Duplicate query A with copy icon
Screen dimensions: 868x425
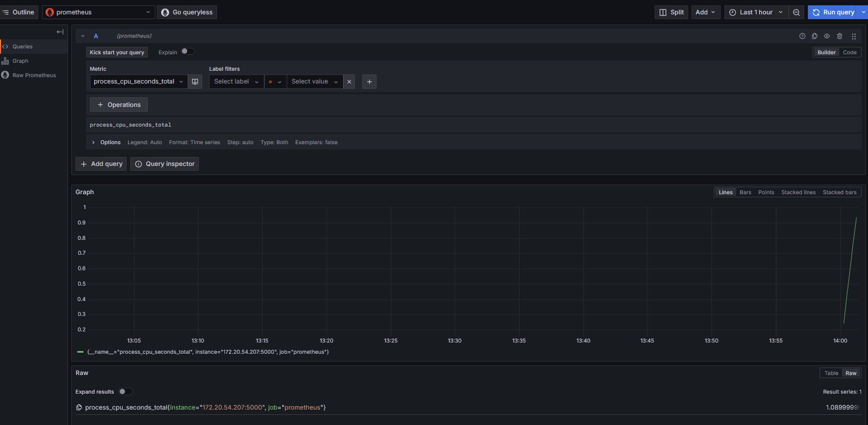pyautogui.click(x=814, y=36)
